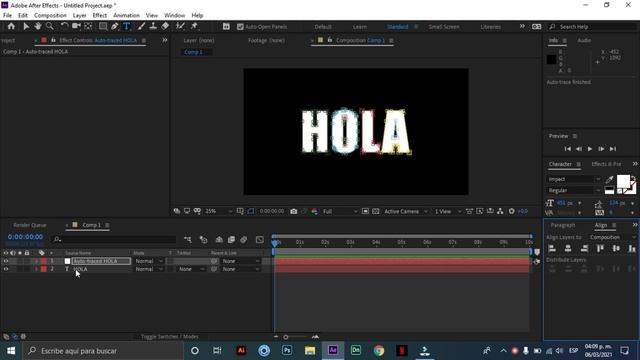640x360 pixels.
Task: Select the Hand tool
Action: 38,27
